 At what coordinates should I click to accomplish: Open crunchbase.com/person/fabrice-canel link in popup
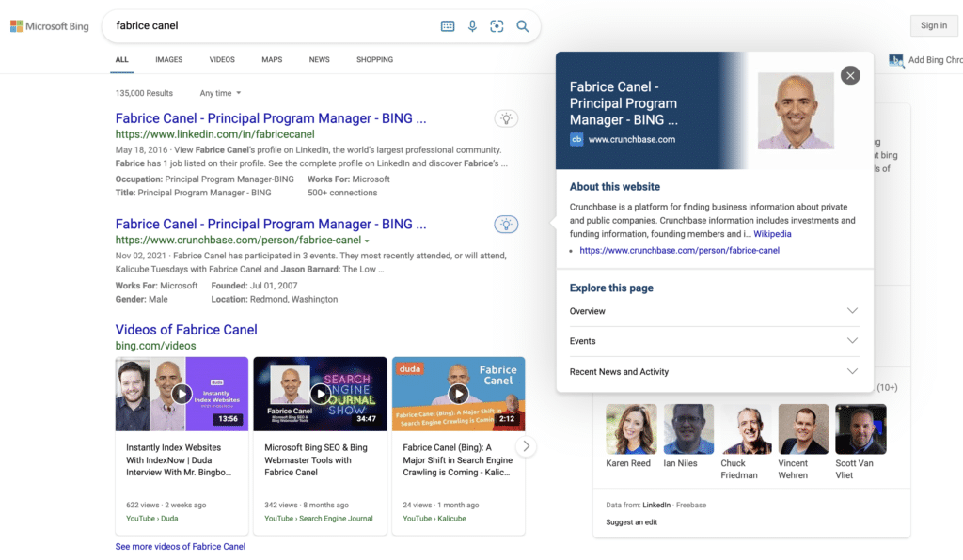pyautogui.click(x=679, y=250)
